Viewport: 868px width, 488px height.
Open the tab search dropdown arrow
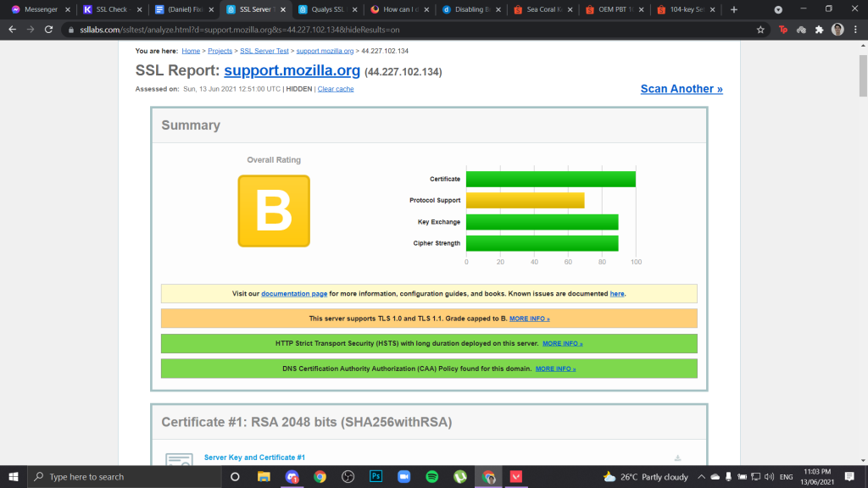click(778, 9)
